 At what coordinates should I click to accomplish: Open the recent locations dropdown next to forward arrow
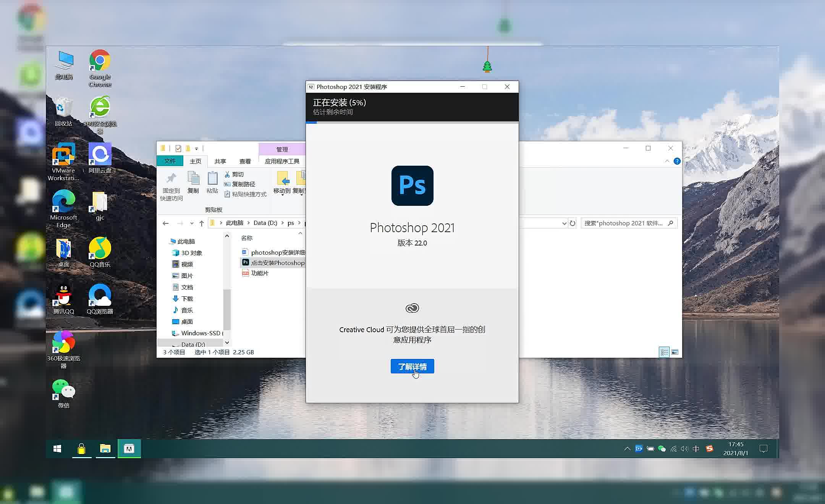(192, 223)
